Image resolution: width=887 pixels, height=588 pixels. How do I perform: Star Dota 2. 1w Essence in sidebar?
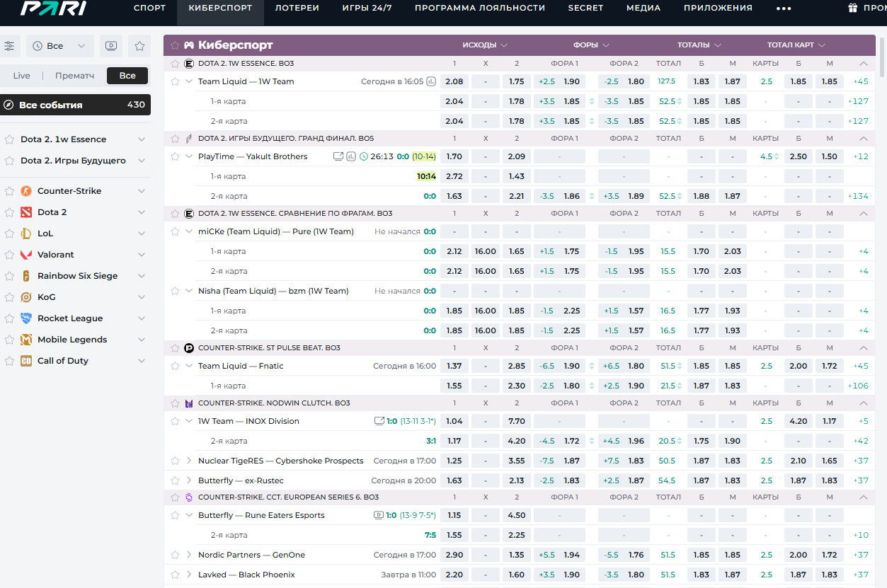[9, 139]
